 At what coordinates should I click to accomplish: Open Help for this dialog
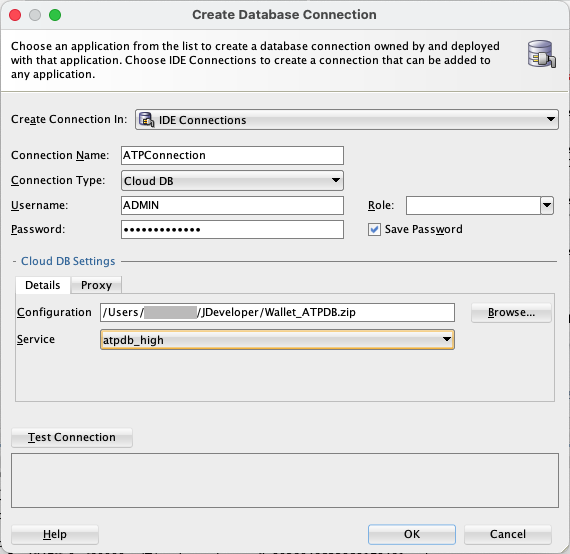[55, 534]
